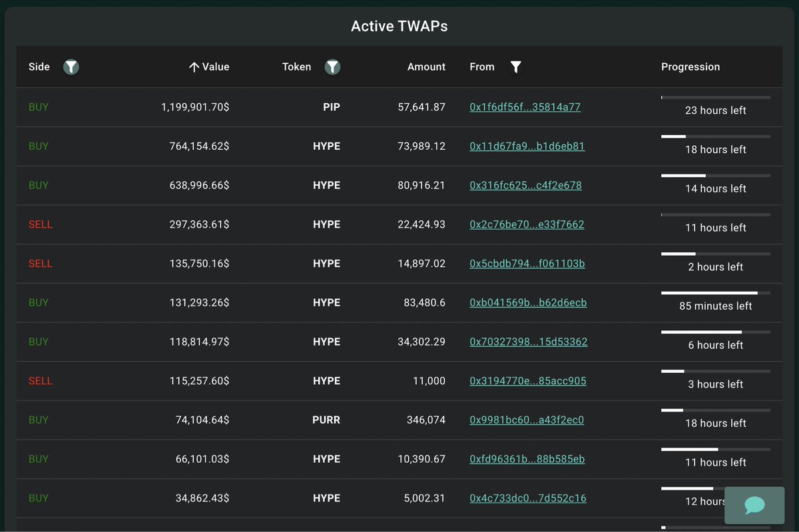799x532 pixels.
Task: Click the amount 14,897.02
Action: click(x=421, y=264)
